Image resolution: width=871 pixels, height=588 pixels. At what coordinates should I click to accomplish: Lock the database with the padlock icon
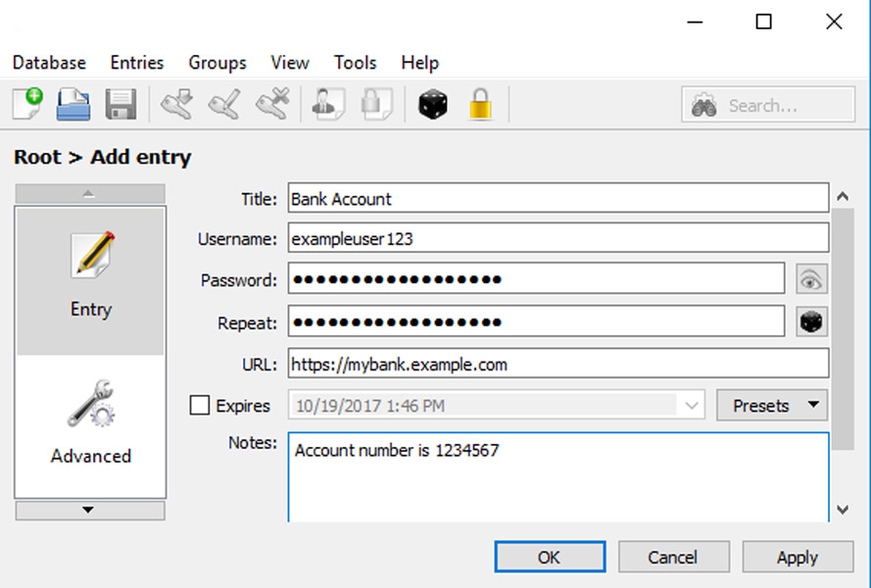[x=480, y=104]
